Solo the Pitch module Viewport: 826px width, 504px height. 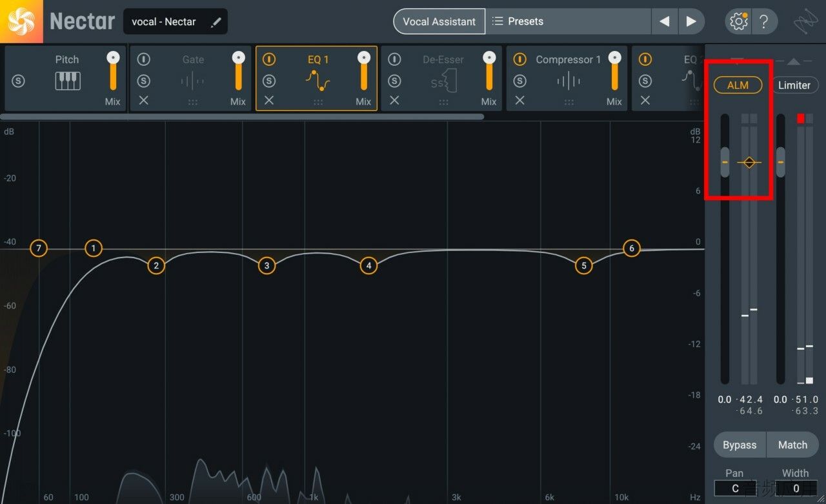pos(18,81)
